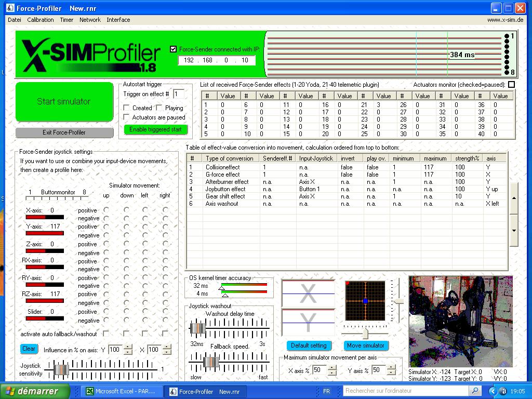Screen dimensions: 532x399
Task: Select Z-axis positive down radio button
Action: pyautogui.click(x=127, y=244)
